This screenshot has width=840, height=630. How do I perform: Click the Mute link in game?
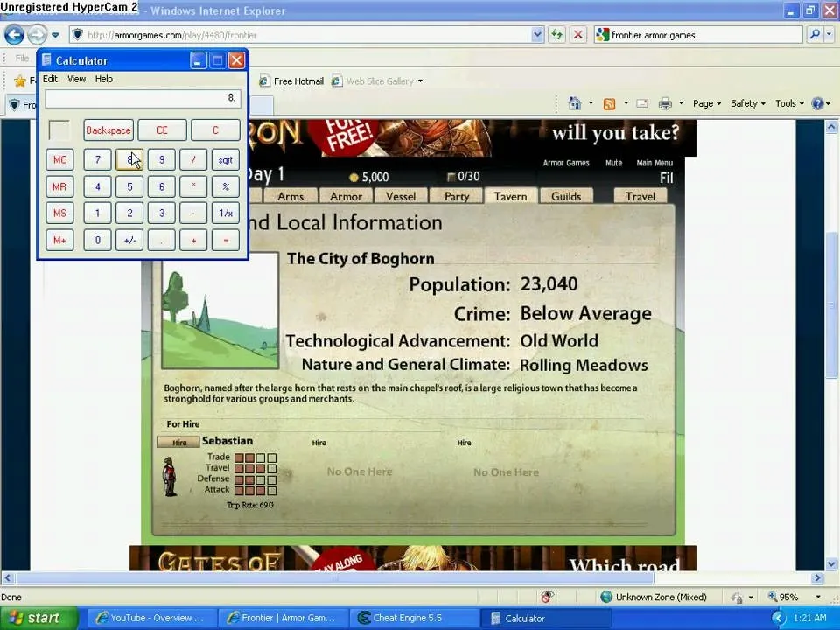click(614, 163)
